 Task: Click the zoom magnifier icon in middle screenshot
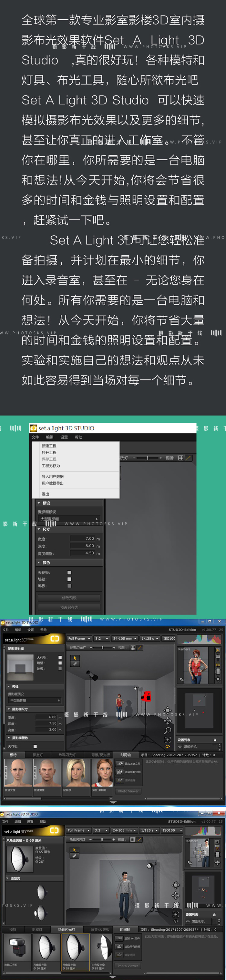tap(167, 730)
